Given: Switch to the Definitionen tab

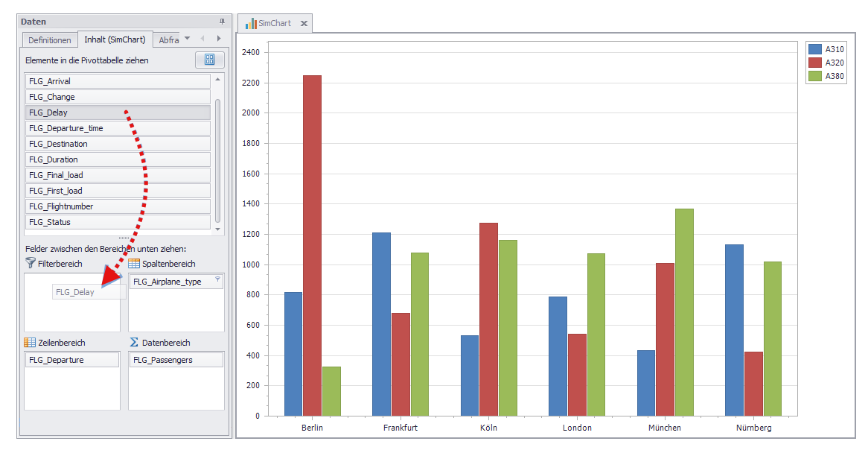Looking at the screenshot, I should [50, 40].
